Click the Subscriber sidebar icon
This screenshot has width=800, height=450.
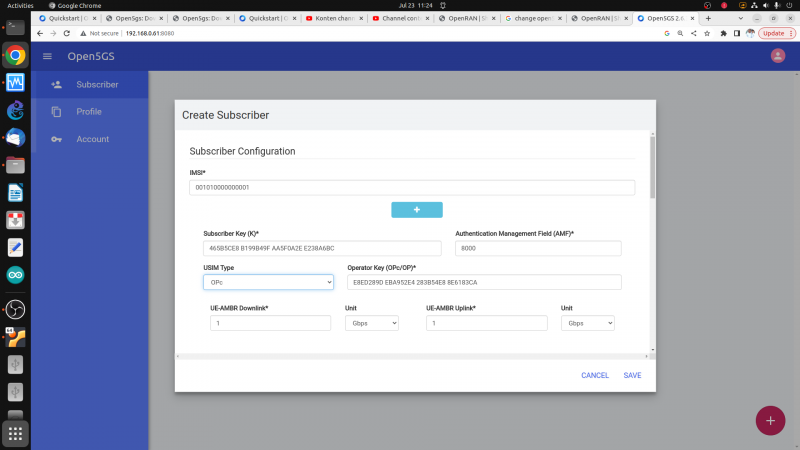point(56,85)
